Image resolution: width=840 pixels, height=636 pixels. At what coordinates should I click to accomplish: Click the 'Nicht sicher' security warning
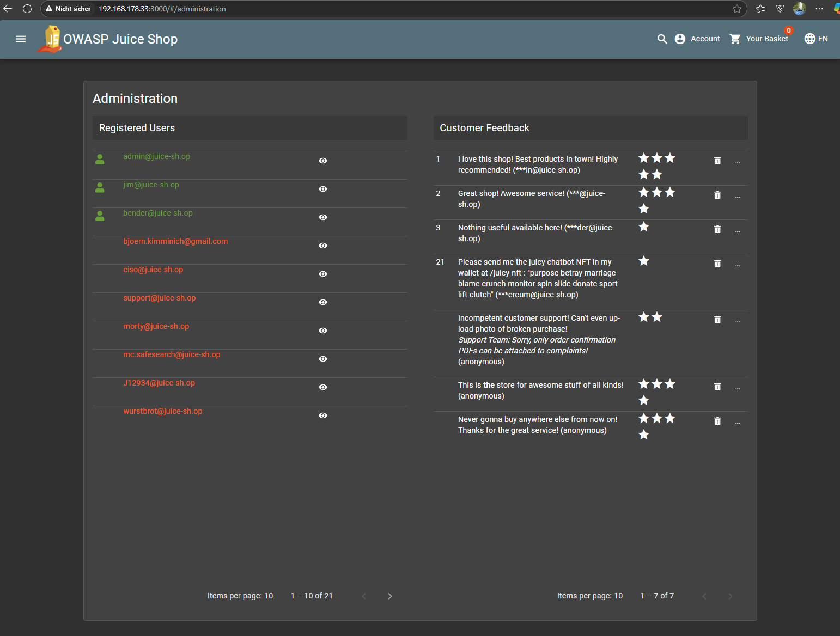click(x=68, y=9)
